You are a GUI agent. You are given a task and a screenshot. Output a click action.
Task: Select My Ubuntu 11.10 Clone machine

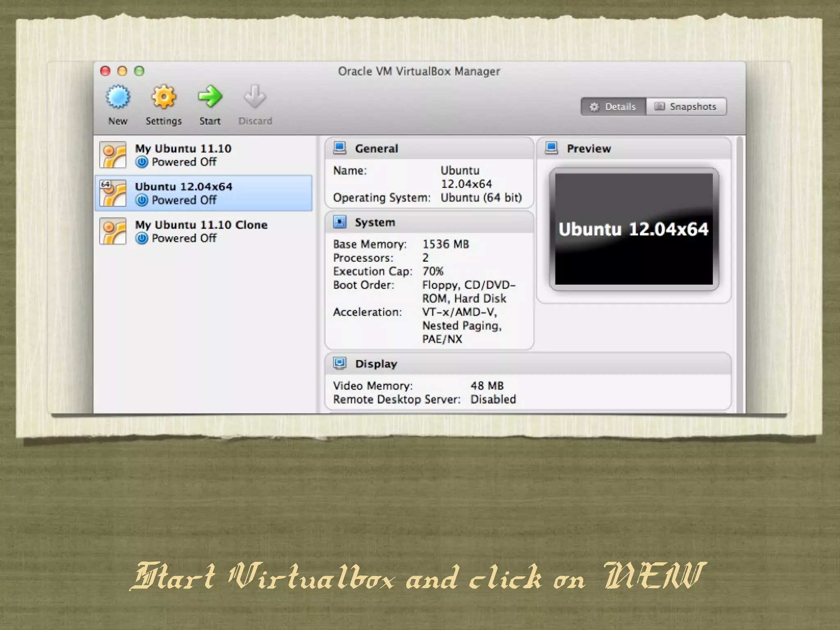(x=201, y=231)
